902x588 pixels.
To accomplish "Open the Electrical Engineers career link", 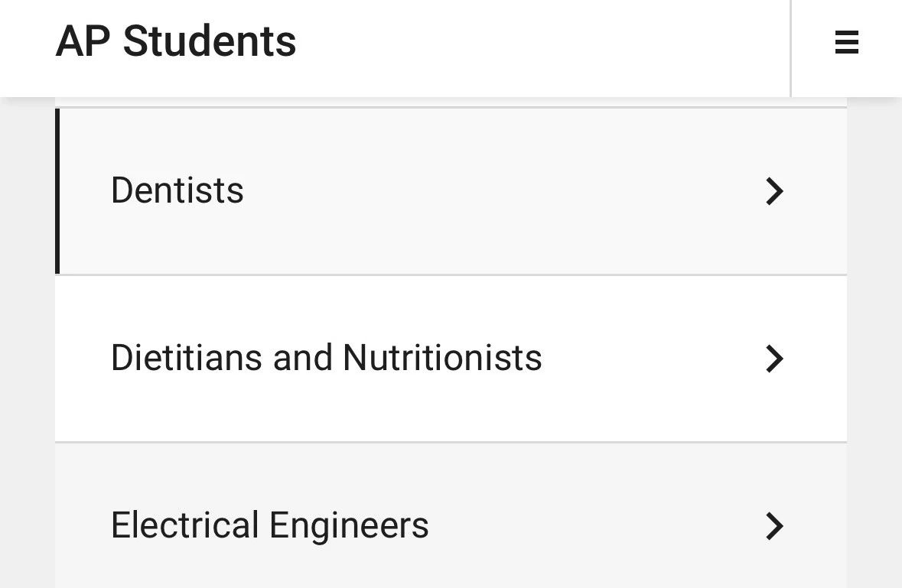I will coord(269,525).
